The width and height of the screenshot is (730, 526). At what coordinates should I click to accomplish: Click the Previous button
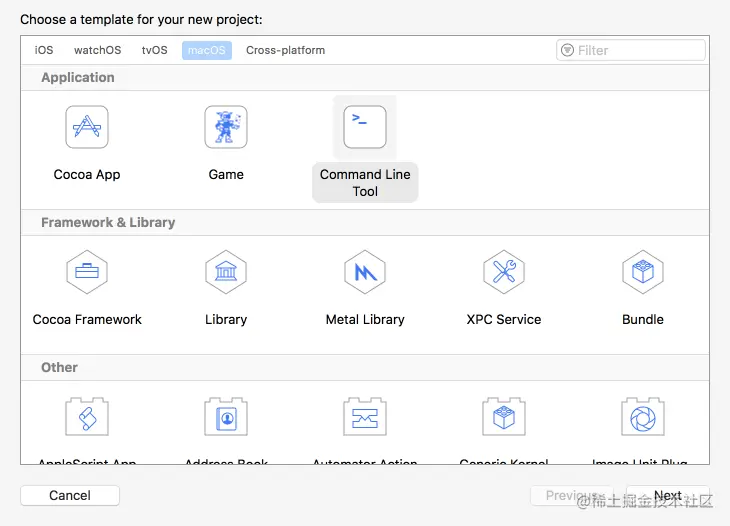(572, 495)
